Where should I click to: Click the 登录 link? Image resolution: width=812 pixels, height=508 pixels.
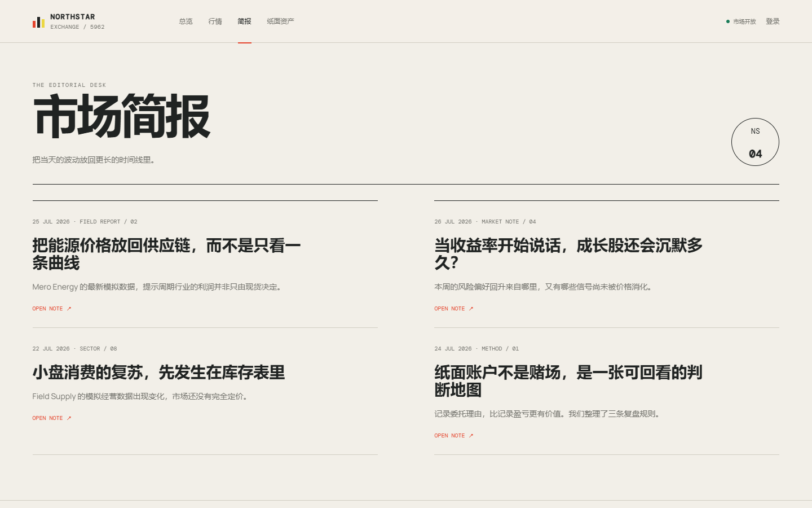tap(773, 21)
